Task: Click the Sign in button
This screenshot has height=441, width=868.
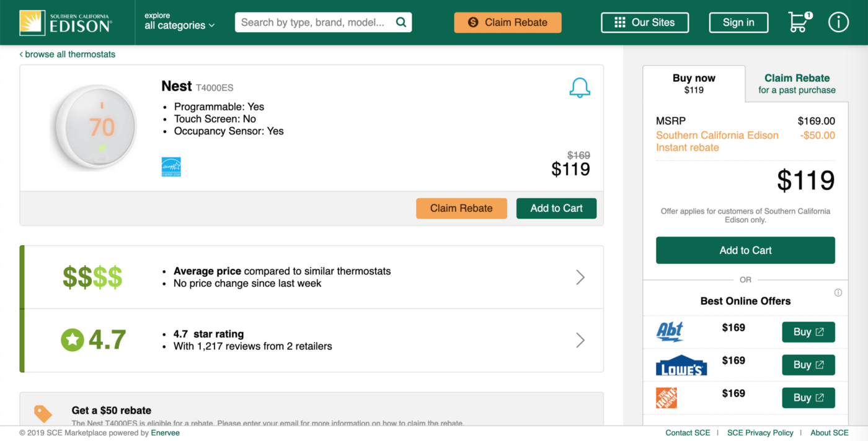Action: (x=738, y=22)
